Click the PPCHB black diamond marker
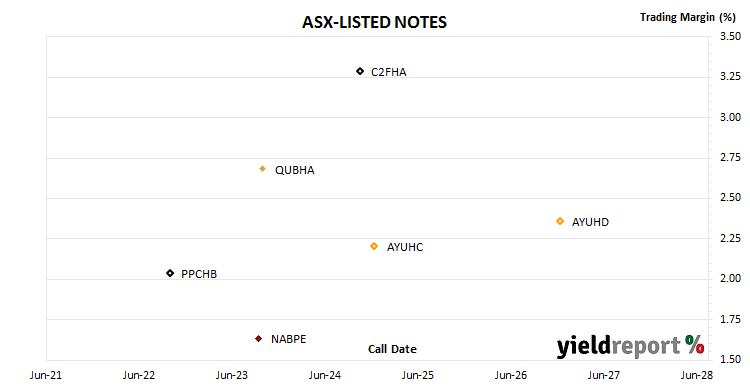Screen dimensions: 750x391 170,273
